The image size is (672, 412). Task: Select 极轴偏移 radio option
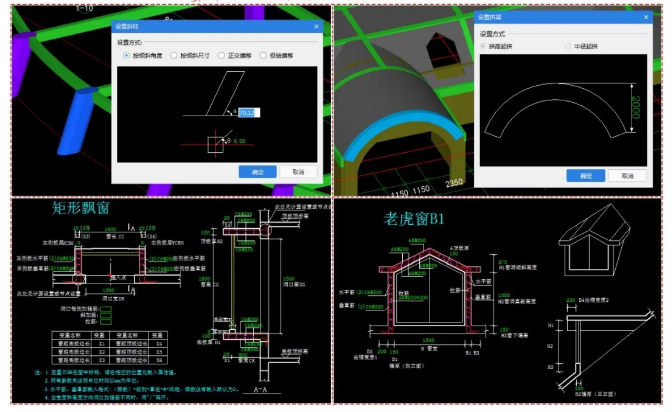(263, 55)
